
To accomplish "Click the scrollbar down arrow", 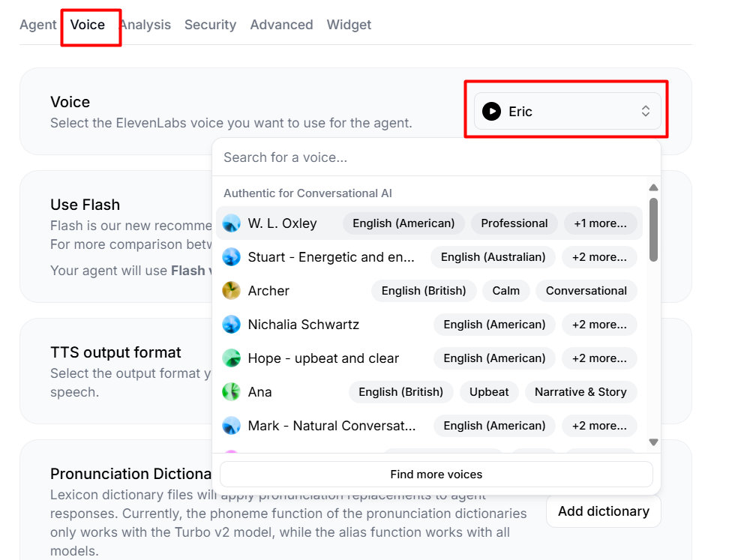I will 653,442.
